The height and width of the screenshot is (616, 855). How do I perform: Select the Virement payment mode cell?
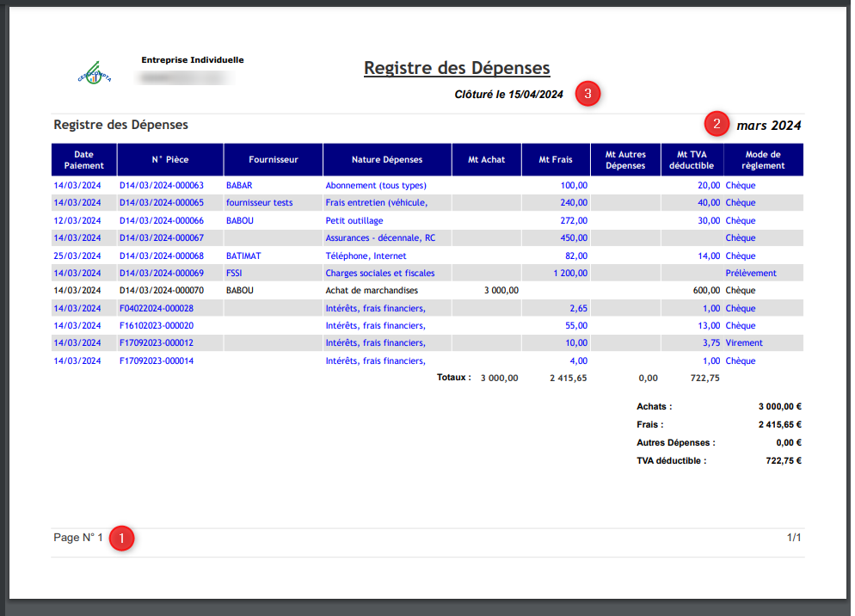(744, 342)
